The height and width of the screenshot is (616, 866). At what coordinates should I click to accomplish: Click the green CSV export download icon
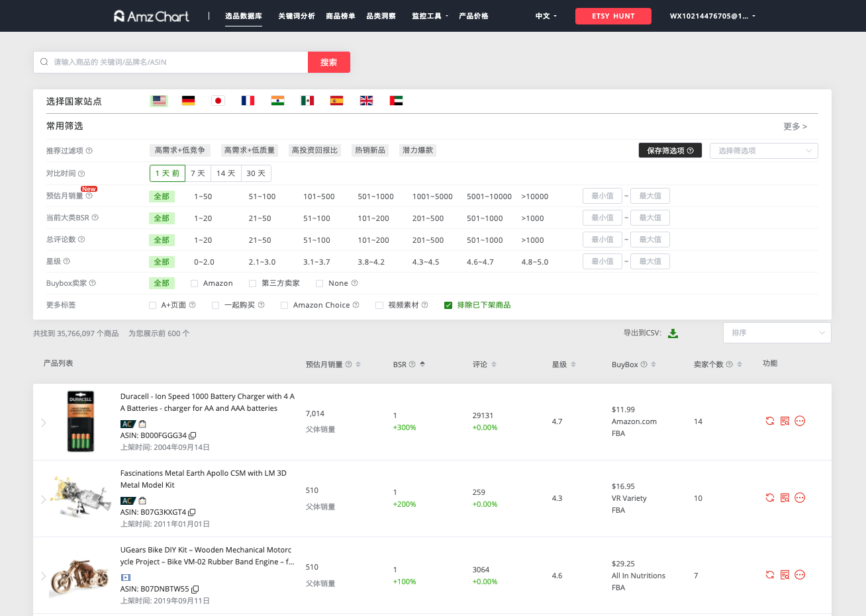(x=673, y=333)
